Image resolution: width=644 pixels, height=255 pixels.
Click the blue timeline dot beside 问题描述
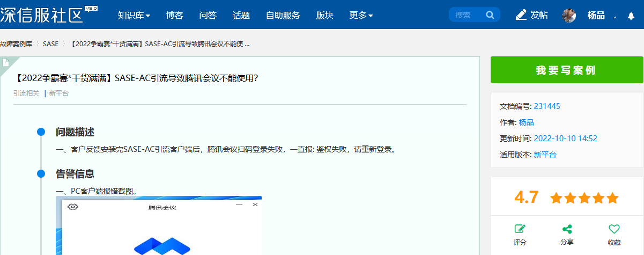[x=41, y=132]
